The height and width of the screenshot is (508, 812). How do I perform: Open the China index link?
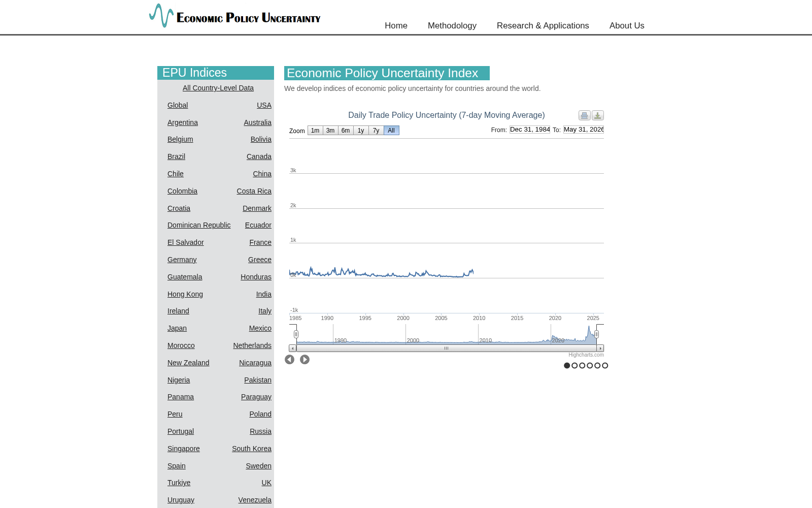tap(262, 174)
